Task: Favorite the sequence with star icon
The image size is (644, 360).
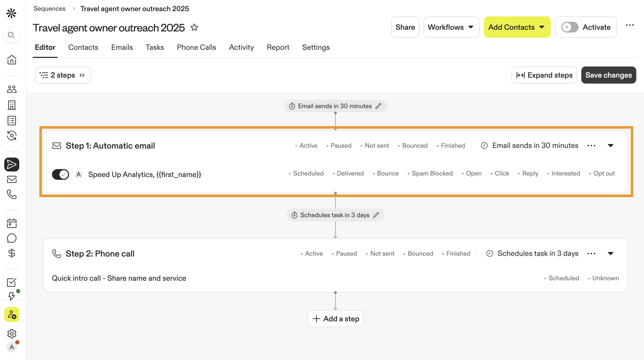Action: [194, 27]
